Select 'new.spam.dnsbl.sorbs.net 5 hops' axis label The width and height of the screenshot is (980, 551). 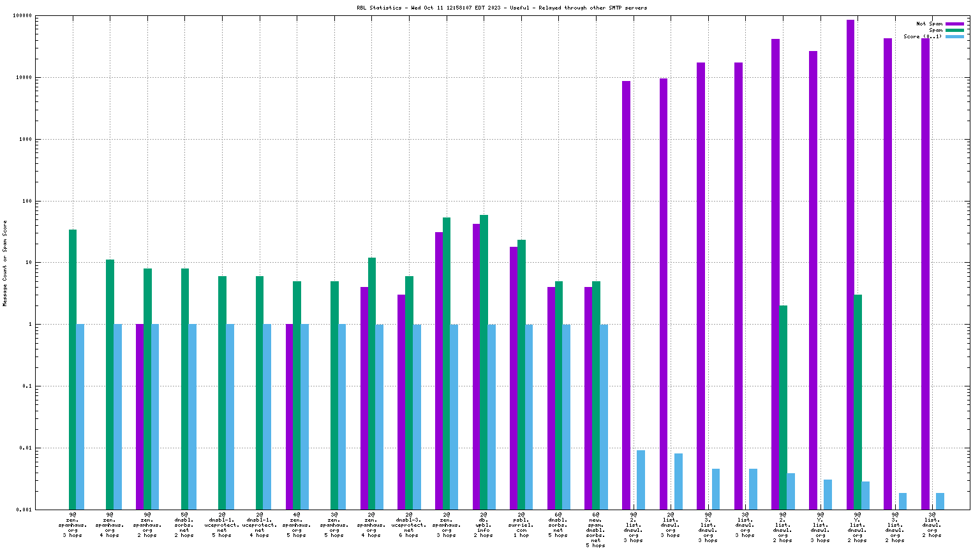point(595,529)
